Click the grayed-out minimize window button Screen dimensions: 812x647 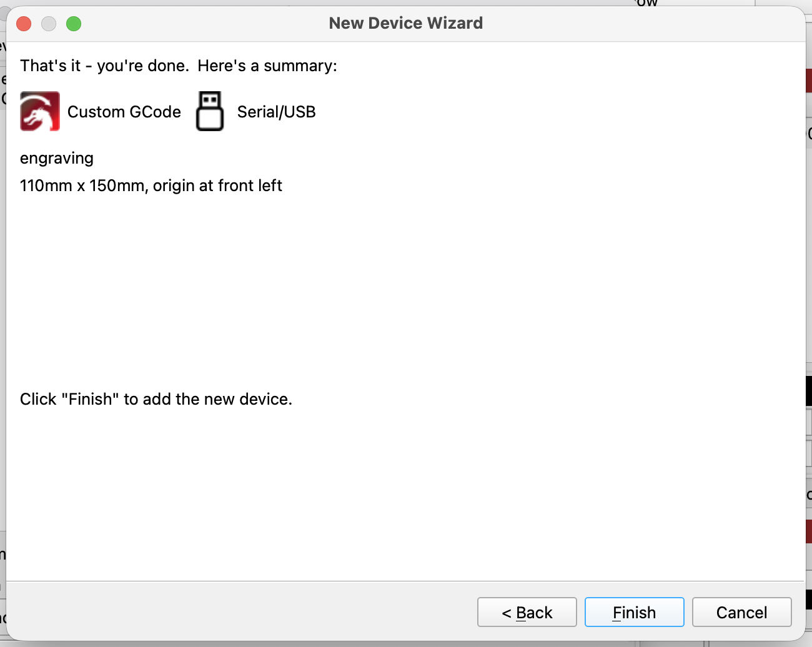(x=49, y=24)
